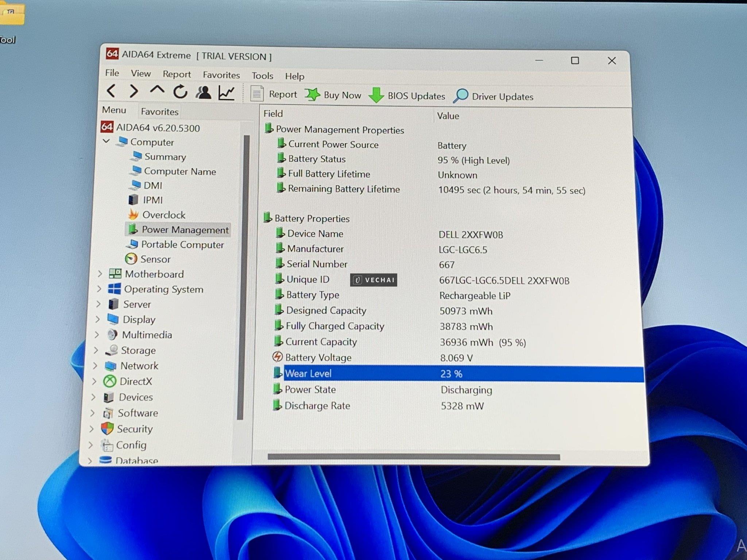Refresh the current page

click(x=180, y=92)
